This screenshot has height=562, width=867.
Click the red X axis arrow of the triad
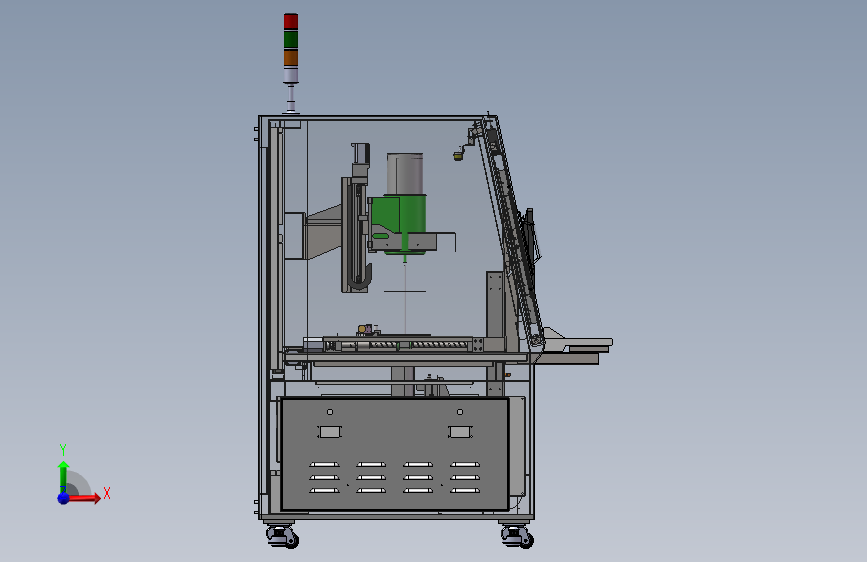[x=83, y=498]
